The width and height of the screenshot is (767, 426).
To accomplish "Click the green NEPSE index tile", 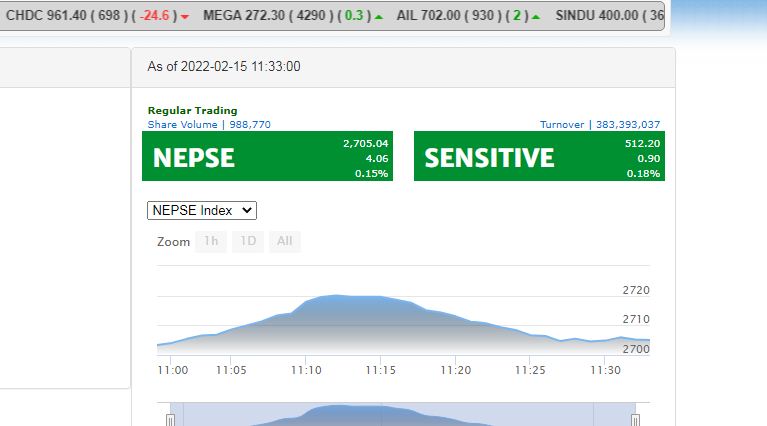I will point(267,157).
